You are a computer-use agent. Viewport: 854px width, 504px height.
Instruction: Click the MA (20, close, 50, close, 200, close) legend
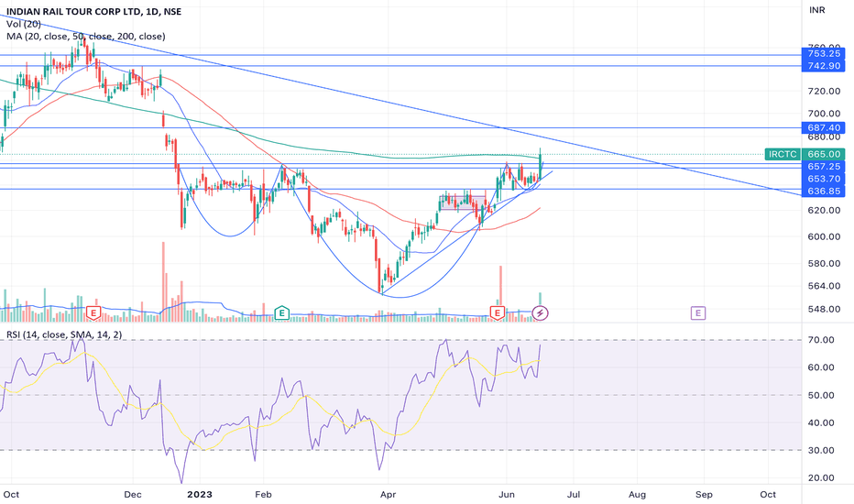pyautogui.click(x=85, y=36)
